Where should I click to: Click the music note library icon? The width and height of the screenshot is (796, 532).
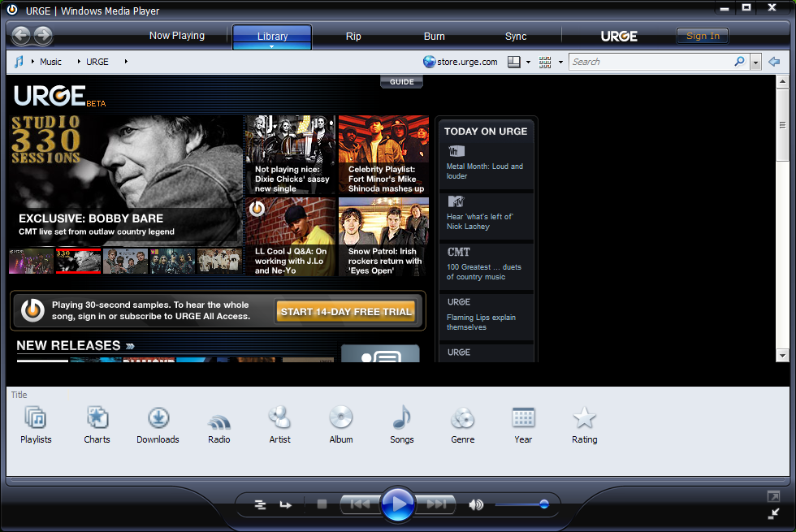(19, 62)
